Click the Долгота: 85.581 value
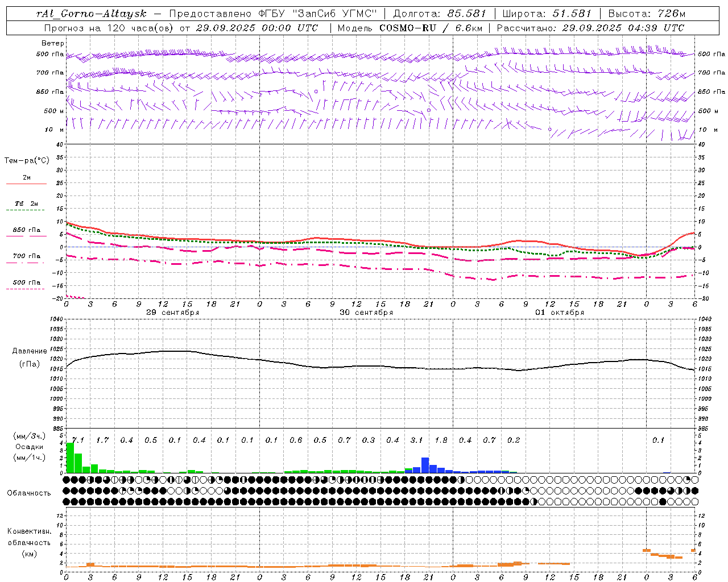 tap(440, 14)
